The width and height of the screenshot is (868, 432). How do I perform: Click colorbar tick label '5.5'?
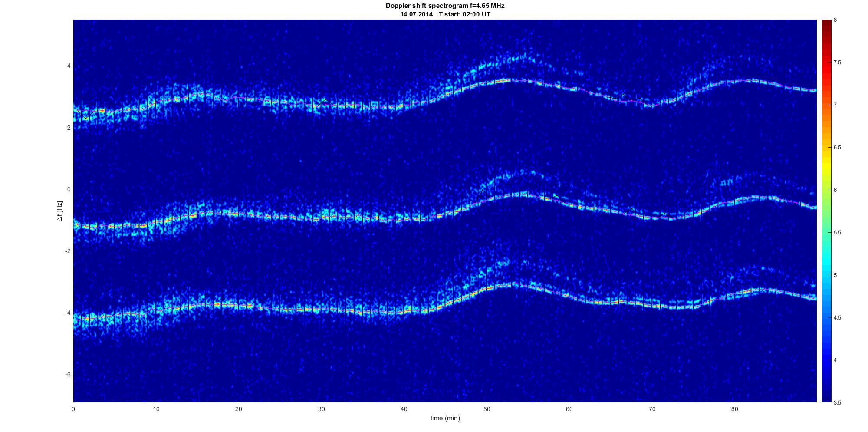pyautogui.click(x=838, y=233)
